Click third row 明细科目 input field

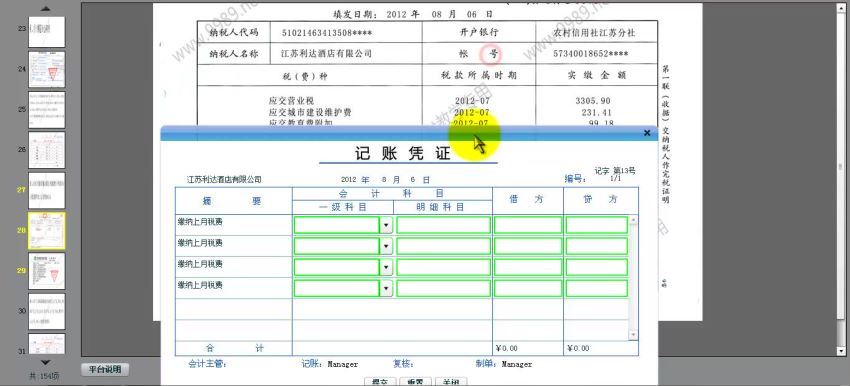point(443,267)
